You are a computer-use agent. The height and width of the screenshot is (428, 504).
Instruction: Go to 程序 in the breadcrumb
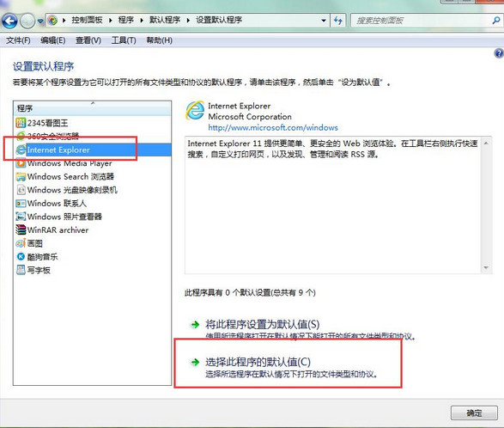pos(126,20)
